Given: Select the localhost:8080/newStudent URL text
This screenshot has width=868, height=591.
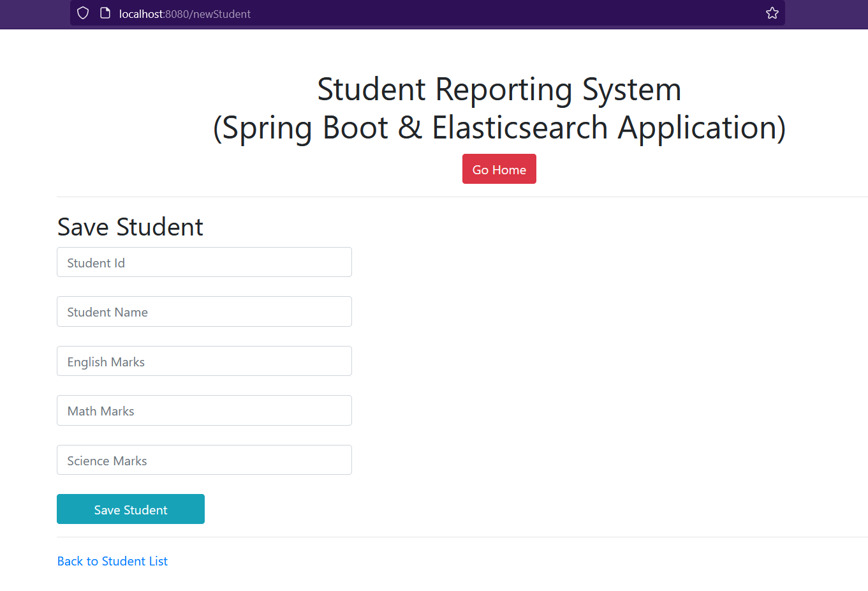Looking at the screenshot, I should (x=184, y=13).
